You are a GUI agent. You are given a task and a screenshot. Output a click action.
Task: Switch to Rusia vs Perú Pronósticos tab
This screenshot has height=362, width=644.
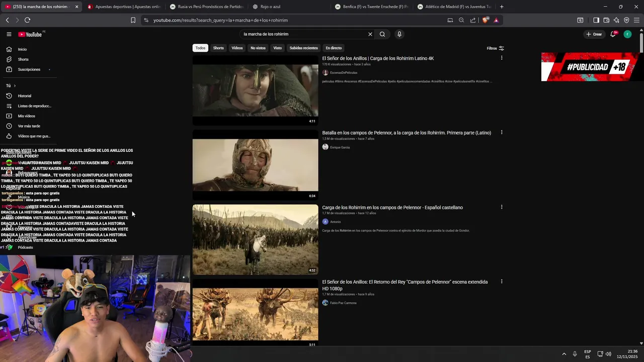coord(206,7)
